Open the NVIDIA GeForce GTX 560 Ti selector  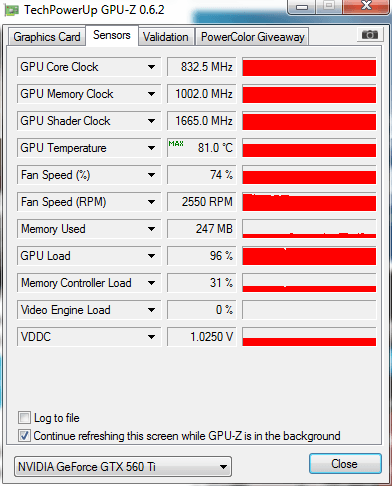[123, 467]
